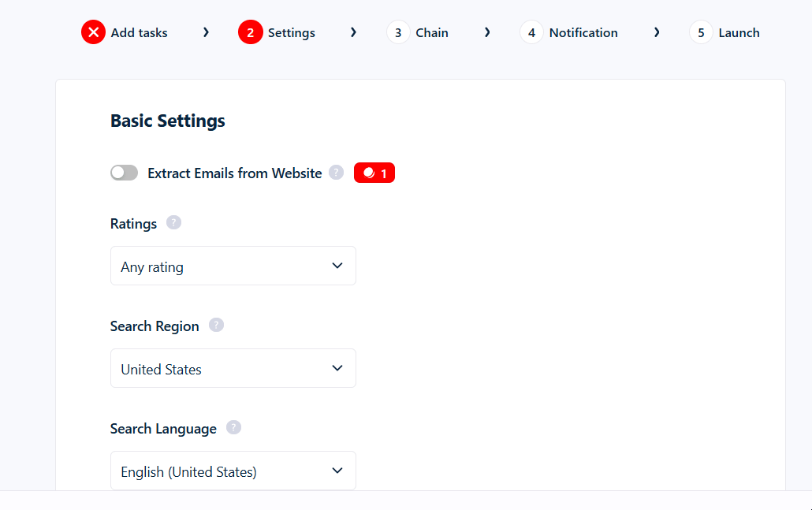The width and height of the screenshot is (812, 510).
Task: Click the arrow after Settings step
Action: point(353,32)
